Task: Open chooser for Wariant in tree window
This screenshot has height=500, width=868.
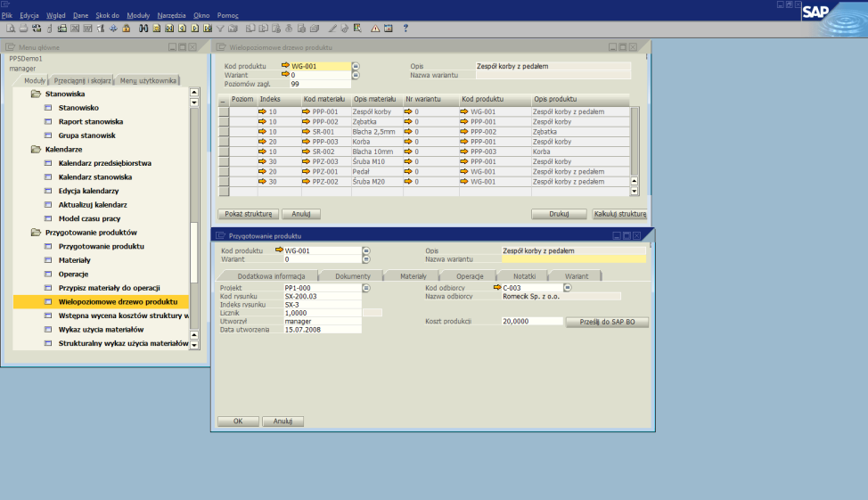Action: [356, 75]
